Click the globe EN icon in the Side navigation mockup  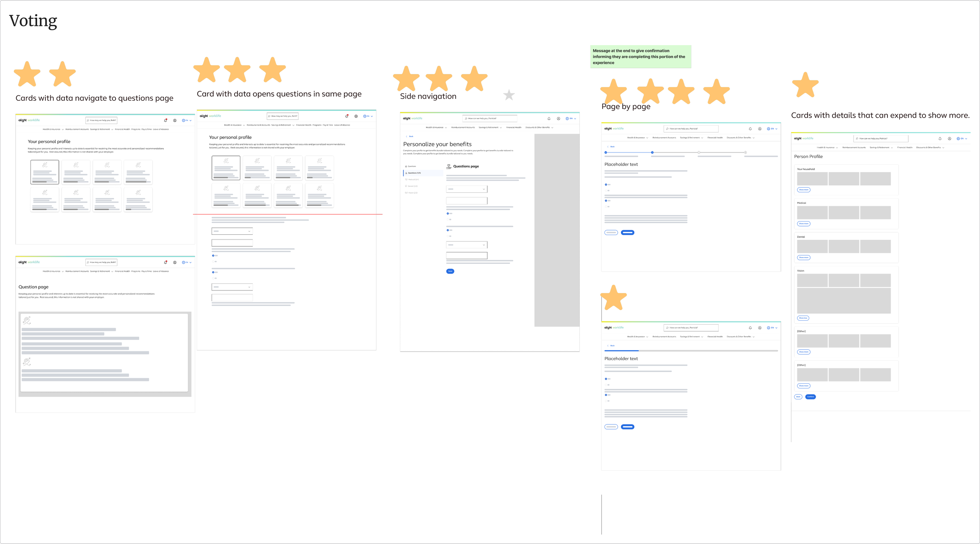pyautogui.click(x=567, y=119)
